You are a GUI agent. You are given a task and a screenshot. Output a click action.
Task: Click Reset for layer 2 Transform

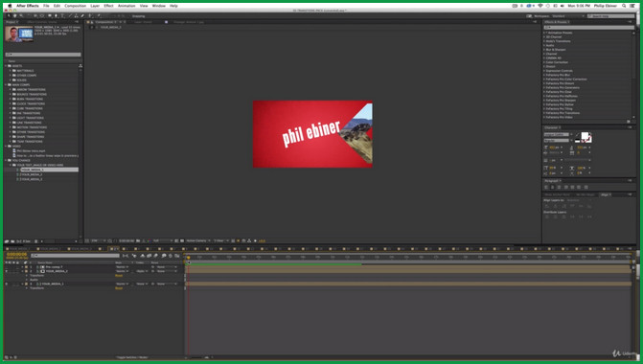pyautogui.click(x=119, y=276)
